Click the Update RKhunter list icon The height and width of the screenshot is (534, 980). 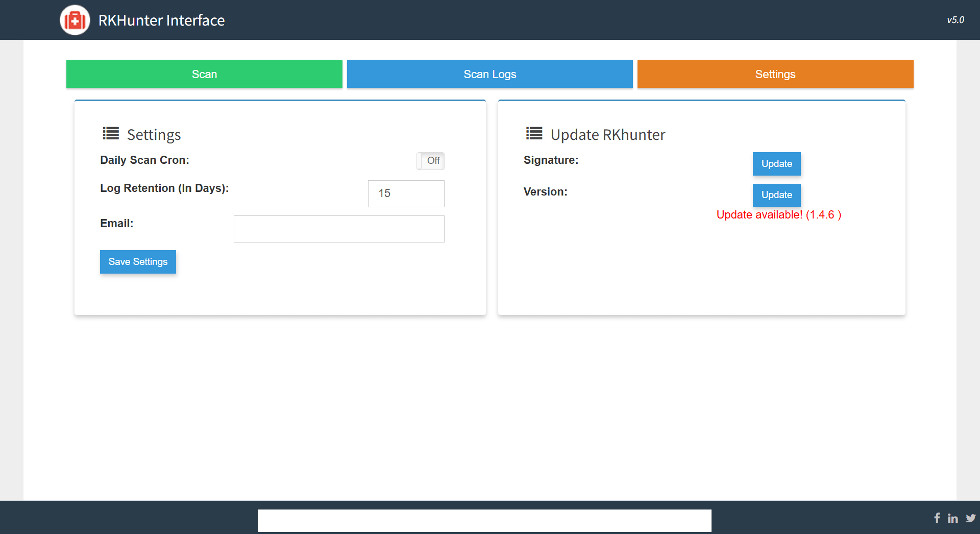click(534, 134)
